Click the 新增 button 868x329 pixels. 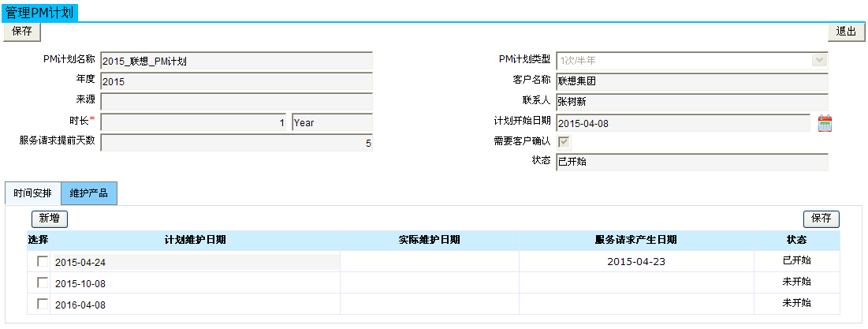tap(49, 219)
